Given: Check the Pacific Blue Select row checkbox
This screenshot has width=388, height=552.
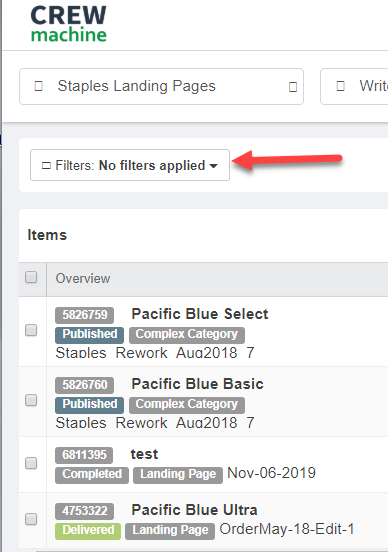Looking at the screenshot, I should 31,330.
